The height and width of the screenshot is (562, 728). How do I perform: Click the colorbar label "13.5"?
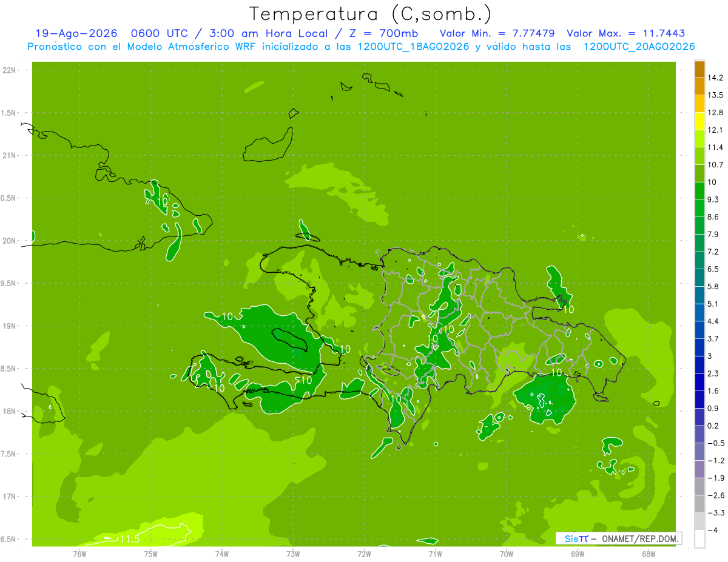coord(716,95)
